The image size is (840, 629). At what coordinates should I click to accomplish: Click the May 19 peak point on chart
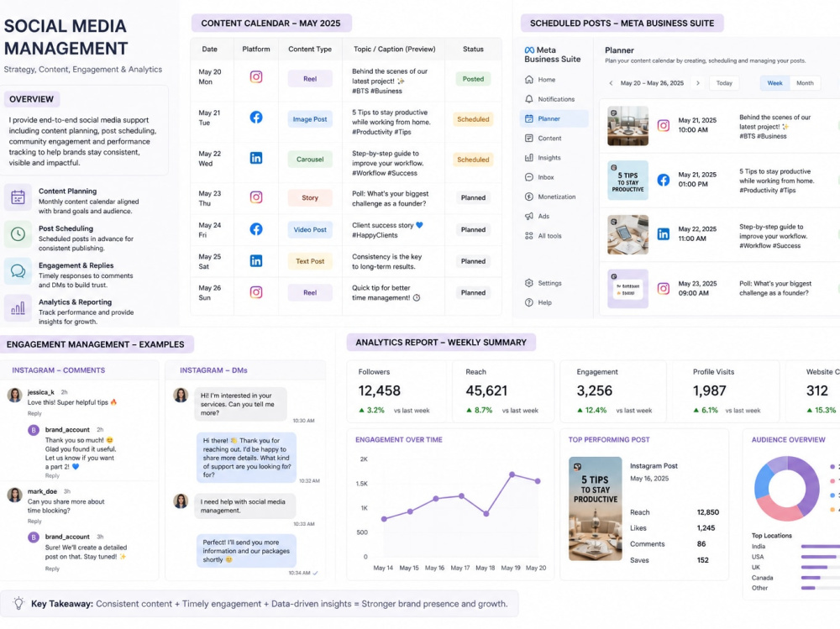pos(512,474)
